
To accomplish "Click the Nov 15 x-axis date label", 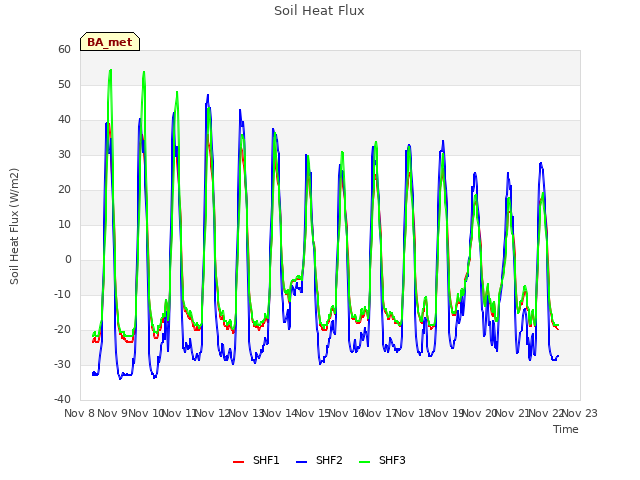I will pos(313,413).
